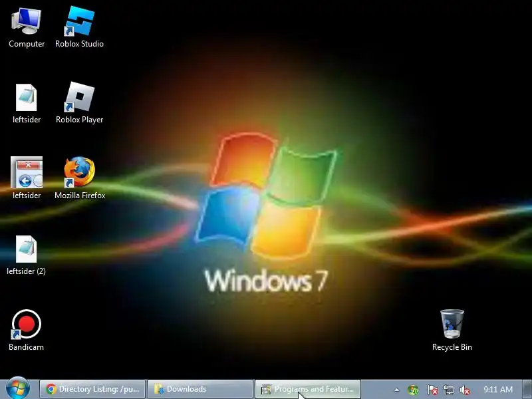Select the Mozilla Firefox shortcut
This screenshot has height=399, width=532.
point(80,178)
